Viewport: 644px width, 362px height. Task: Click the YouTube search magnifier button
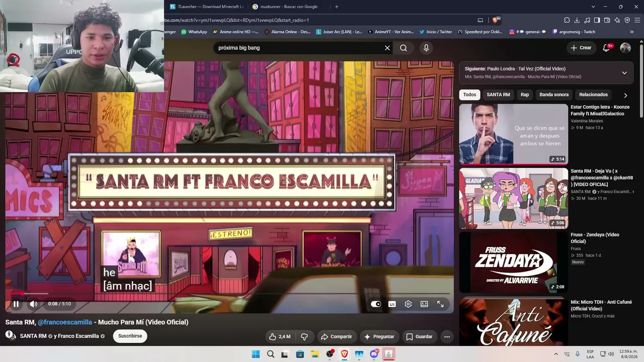click(x=404, y=48)
